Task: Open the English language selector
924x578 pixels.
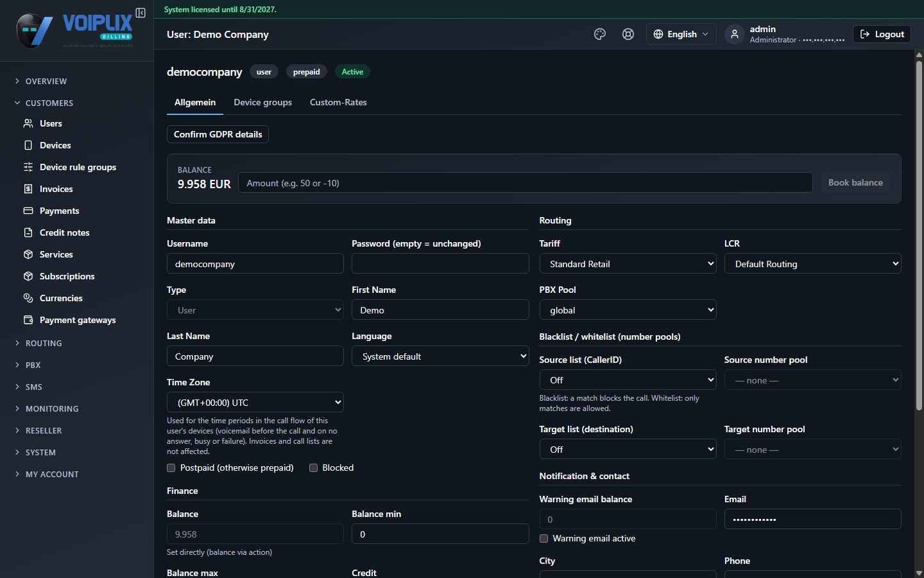Action: tap(681, 34)
